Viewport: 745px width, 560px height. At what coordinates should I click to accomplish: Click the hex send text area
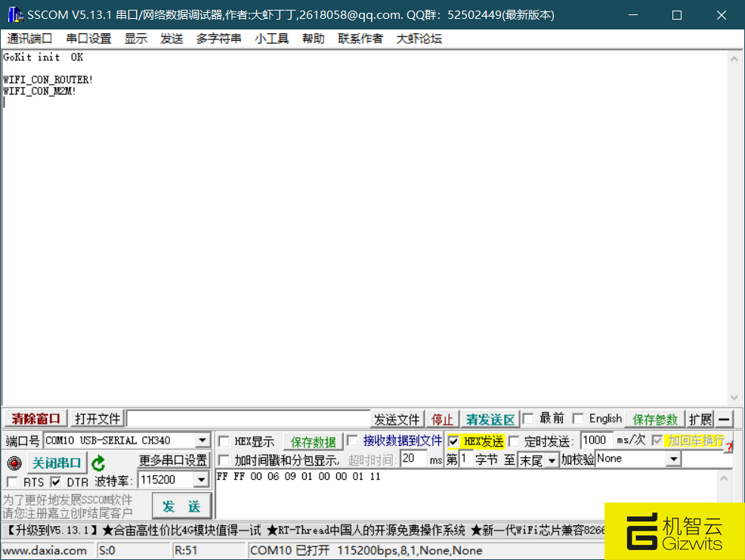click(467, 493)
